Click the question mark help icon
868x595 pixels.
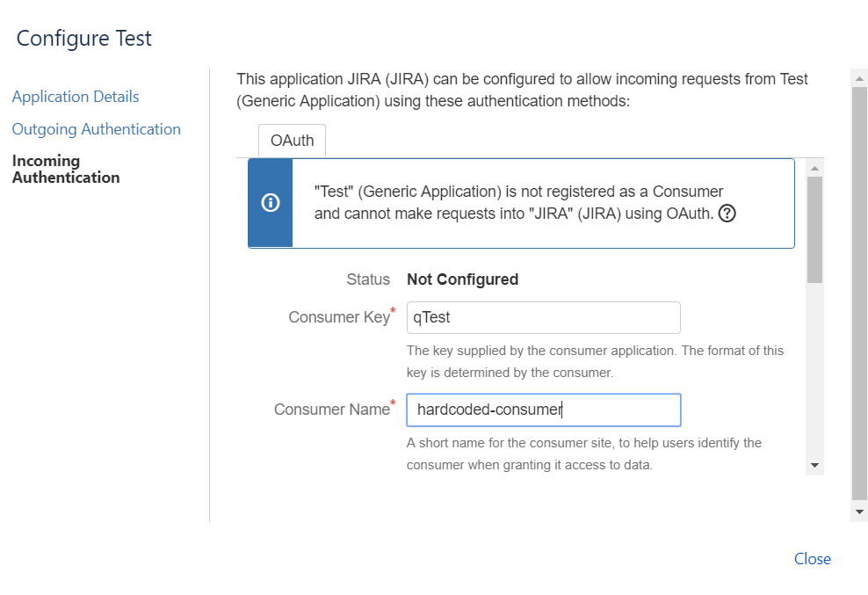tap(727, 213)
